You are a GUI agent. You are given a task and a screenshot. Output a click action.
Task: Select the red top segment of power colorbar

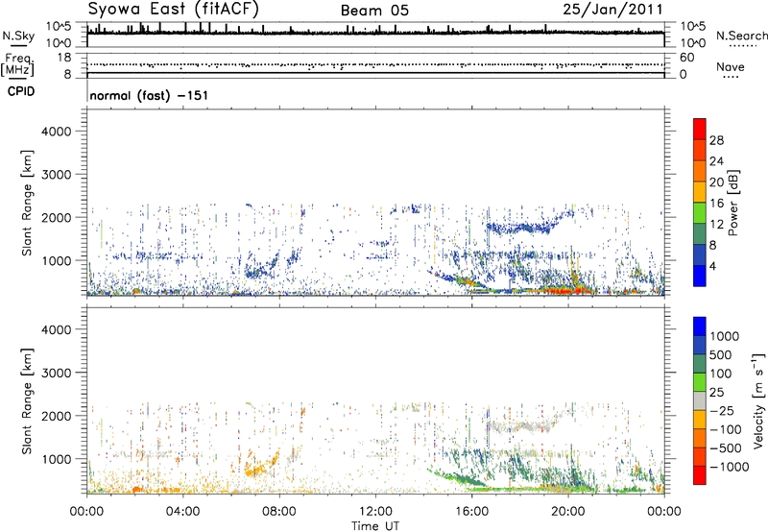click(700, 129)
